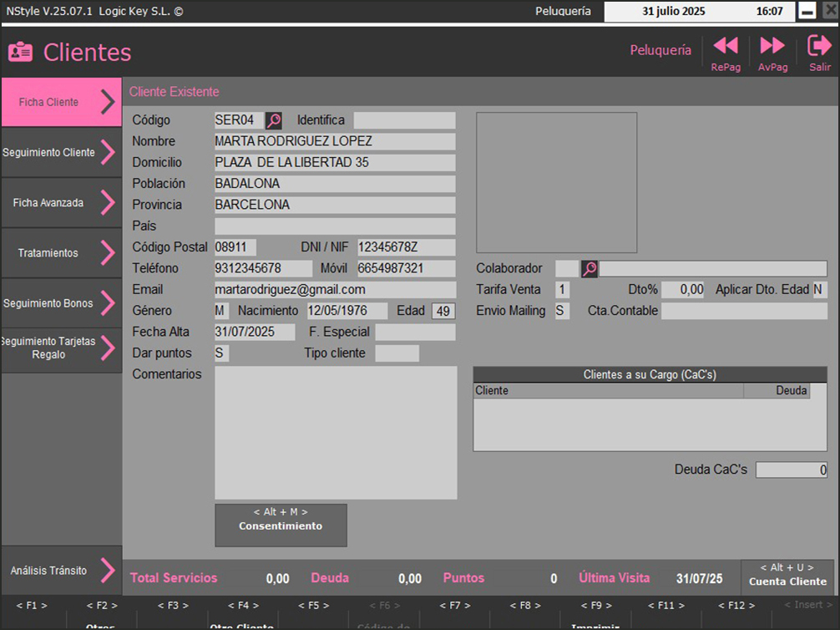Expand the Seguimiento Cliente section
The image size is (840, 630).
tap(108, 153)
